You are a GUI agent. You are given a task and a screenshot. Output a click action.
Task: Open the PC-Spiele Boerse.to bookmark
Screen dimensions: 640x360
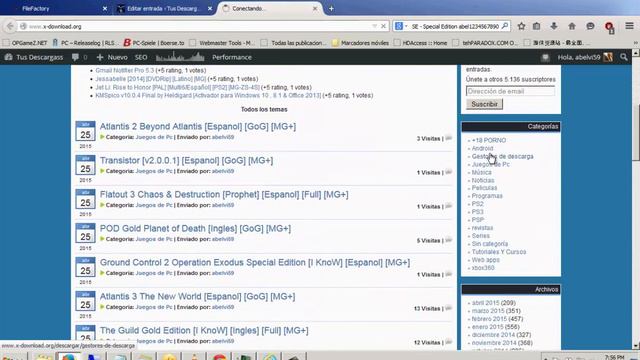154,43
